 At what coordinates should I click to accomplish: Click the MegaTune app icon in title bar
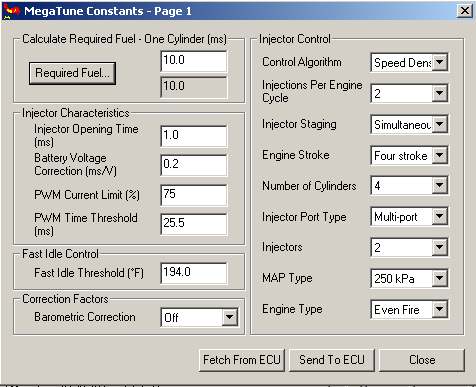(11, 11)
